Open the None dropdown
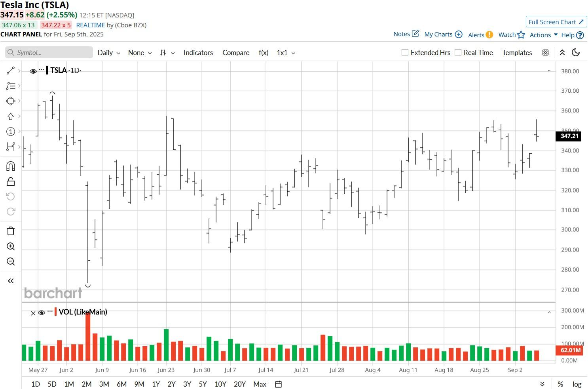The image size is (588, 389). click(140, 53)
